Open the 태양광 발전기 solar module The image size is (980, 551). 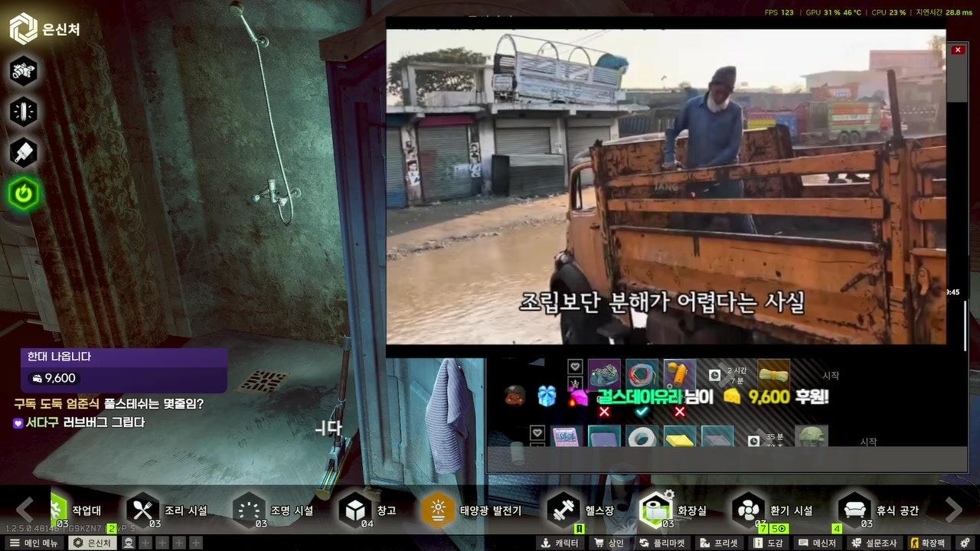click(x=472, y=510)
